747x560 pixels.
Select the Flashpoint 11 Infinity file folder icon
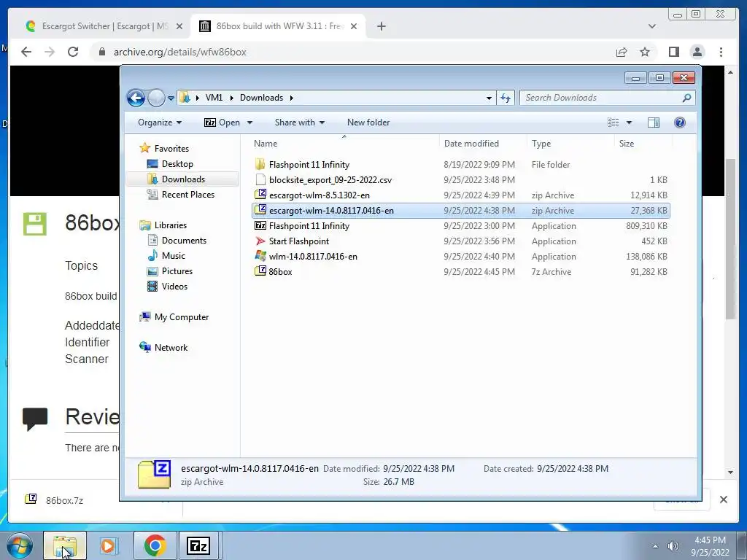click(x=260, y=164)
